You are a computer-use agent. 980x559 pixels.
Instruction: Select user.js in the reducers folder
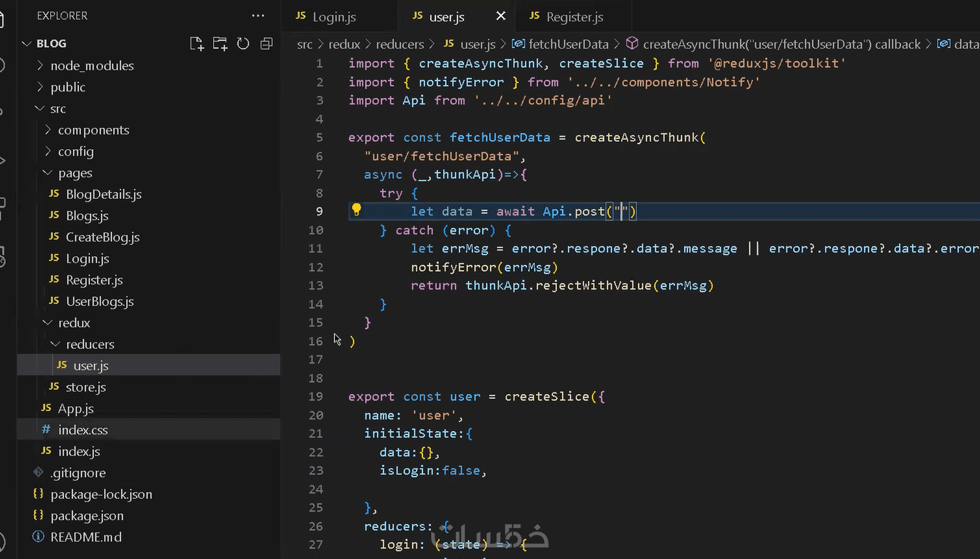click(149, 365)
